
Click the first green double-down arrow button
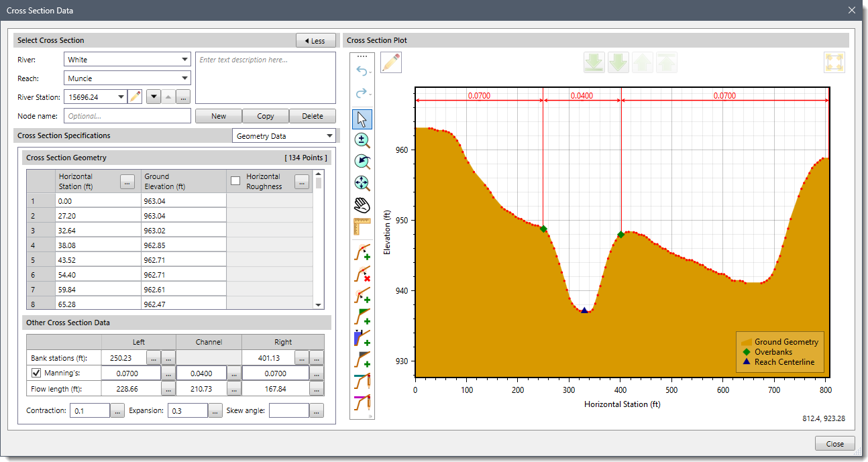coord(594,62)
